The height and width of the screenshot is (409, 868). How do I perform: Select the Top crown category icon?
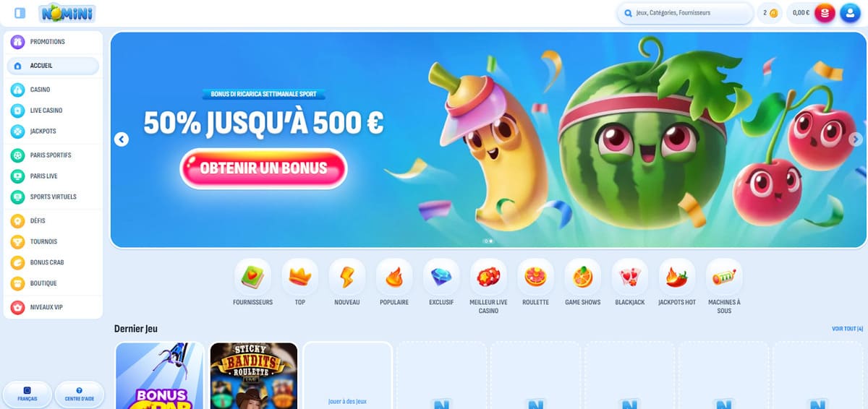[299, 277]
